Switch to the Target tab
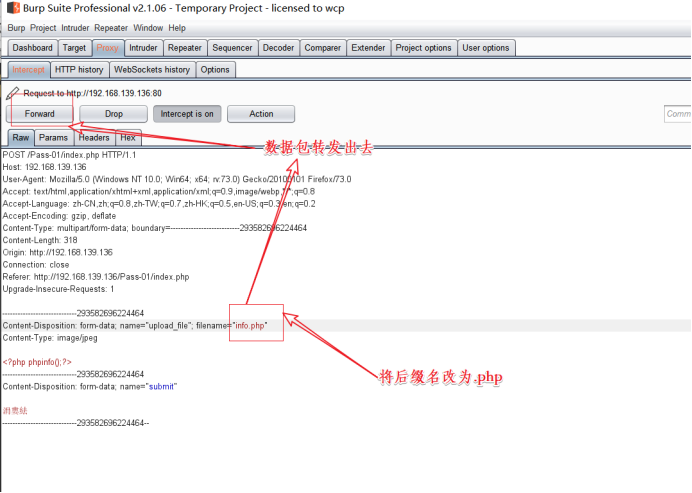 point(74,48)
